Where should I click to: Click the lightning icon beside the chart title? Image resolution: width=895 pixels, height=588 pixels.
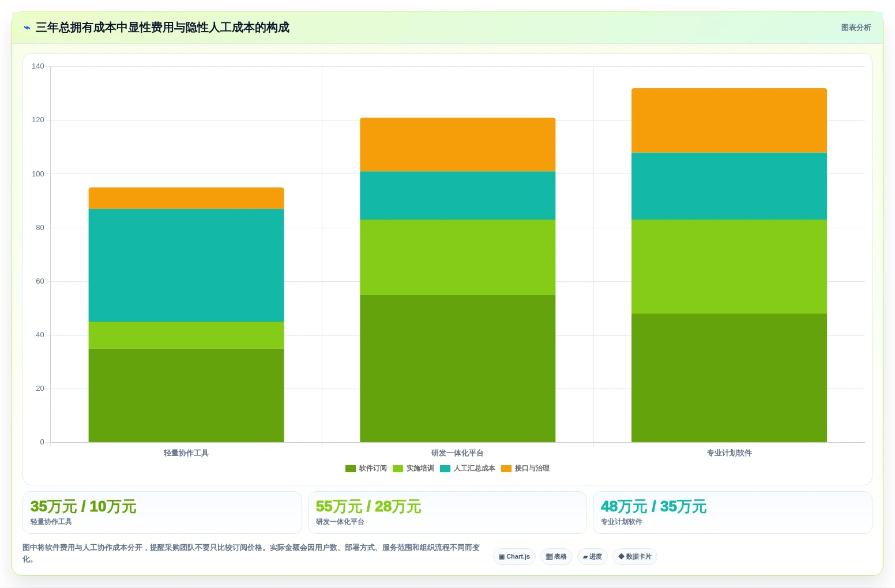tap(27, 28)
